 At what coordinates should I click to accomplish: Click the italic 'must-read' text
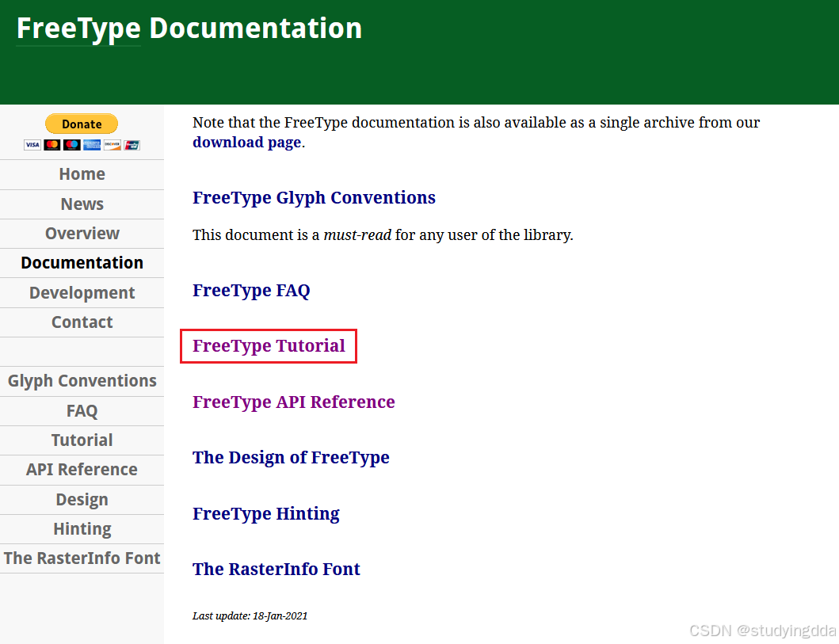[x=357, y=235]
